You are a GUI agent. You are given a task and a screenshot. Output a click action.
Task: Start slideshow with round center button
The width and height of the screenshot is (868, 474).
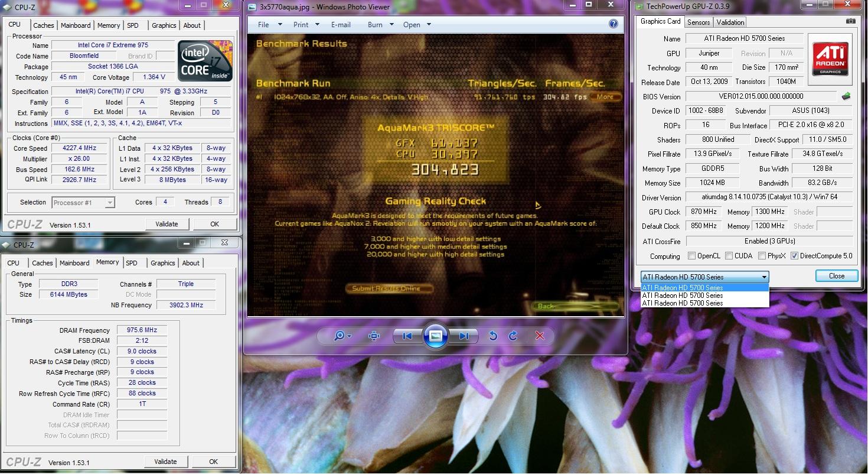(x=435, y=336)
